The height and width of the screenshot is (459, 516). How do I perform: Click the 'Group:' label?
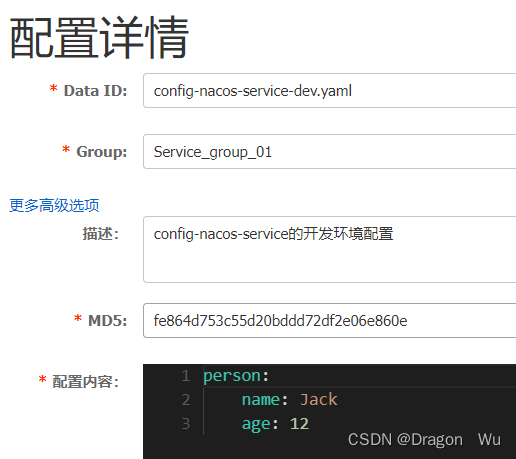point(102,152)
